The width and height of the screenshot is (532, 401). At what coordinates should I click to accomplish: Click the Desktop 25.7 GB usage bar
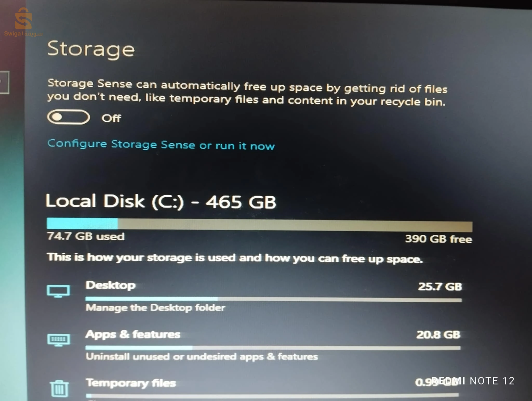pyautogui.click(x=274, y=299)
